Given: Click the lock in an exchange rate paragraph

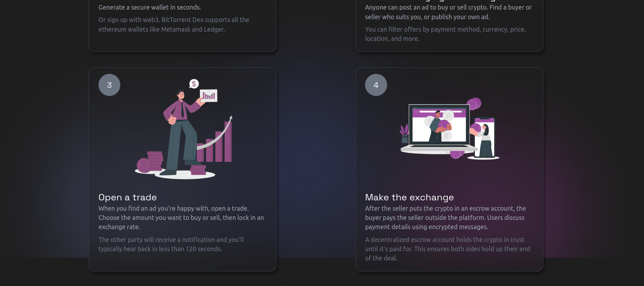Looking at the screenshot, I should point(181,218).
